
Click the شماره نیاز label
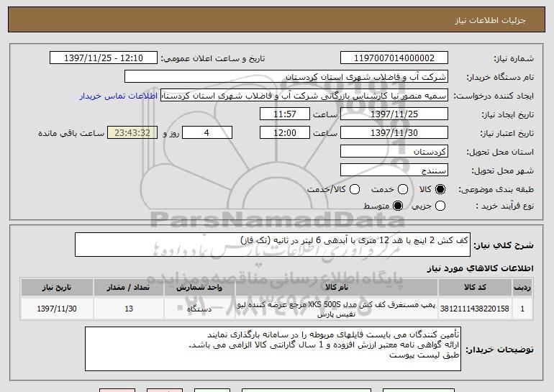point(514,59)
